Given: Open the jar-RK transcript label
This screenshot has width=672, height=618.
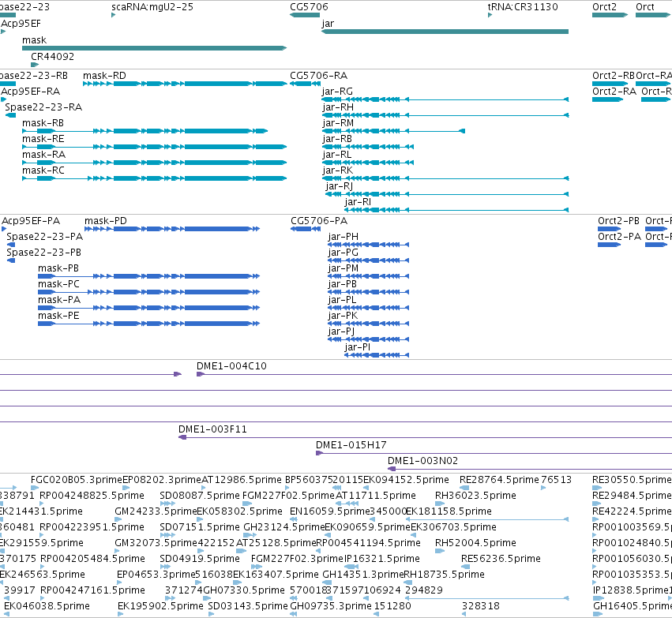Looking at the screenshot, I should (x=337, y=170).
